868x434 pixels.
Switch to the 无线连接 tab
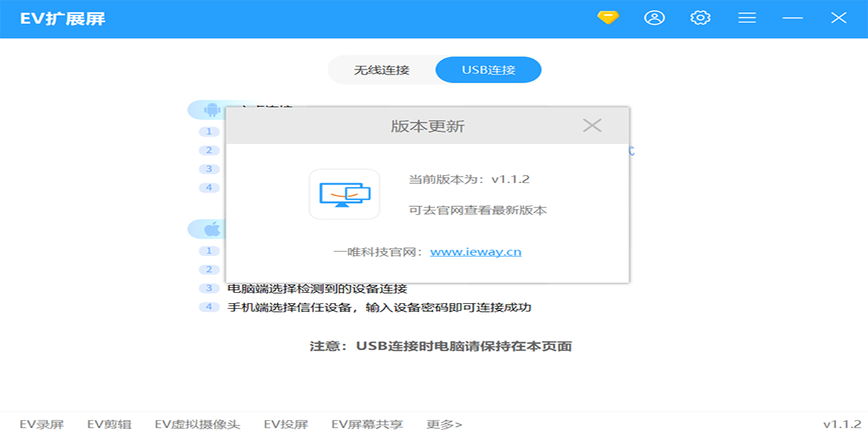click(x=381, y=70)
